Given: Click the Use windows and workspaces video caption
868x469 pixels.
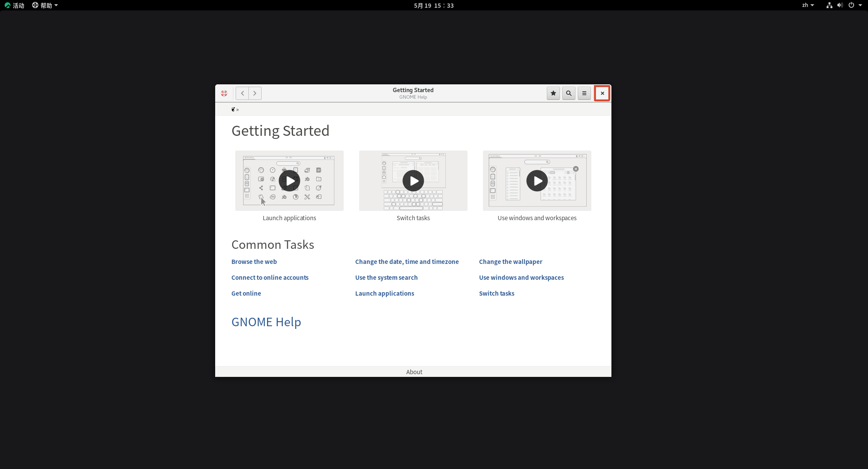Looking at the screenshot, I should (x=537, y=218).
